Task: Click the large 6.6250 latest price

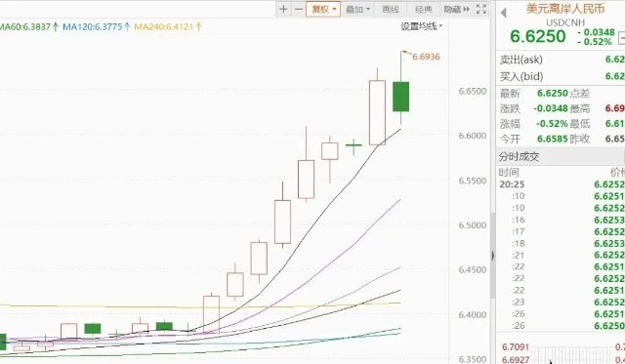Action: [x=537, y=36]
